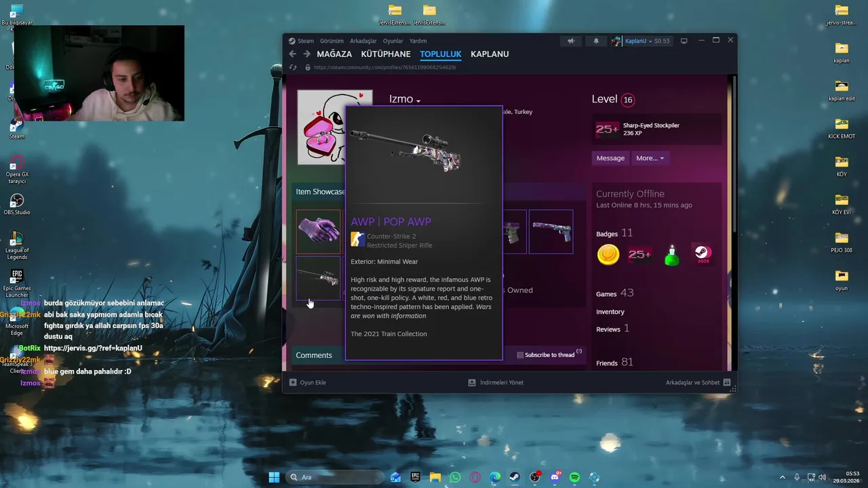Screen dimensions: 868x488
Task: Select the KICK EMOT desktop folder
Action: coord(842,127)
